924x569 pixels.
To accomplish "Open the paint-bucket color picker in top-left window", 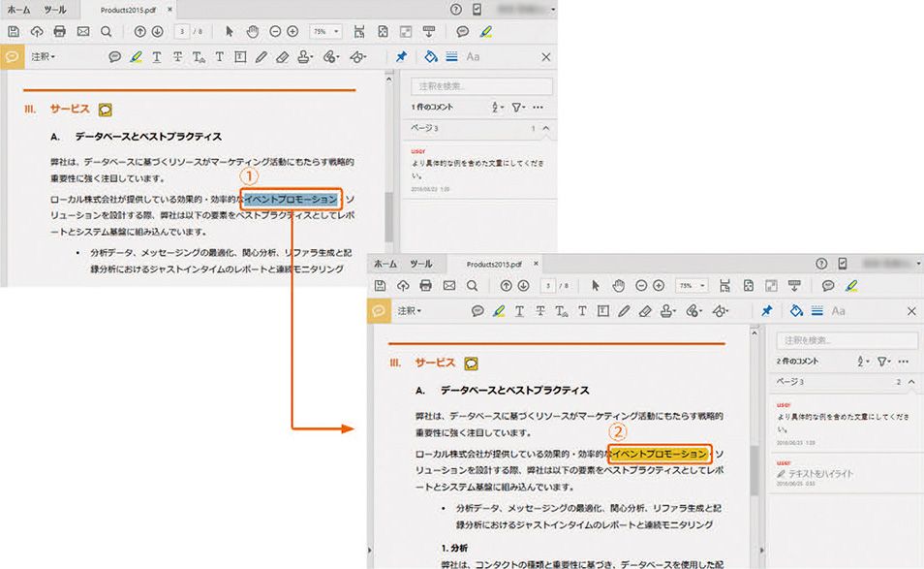I will pyautogui.click(x=431, y=56).
